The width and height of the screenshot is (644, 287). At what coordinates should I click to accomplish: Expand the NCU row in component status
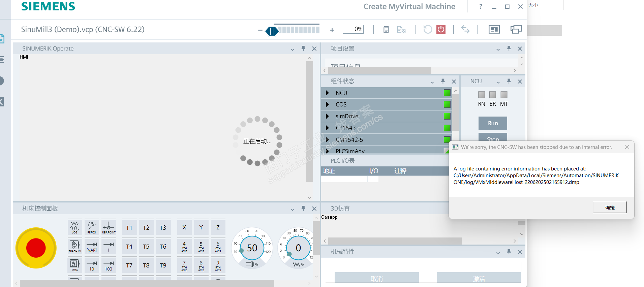[x=327, y=93]
